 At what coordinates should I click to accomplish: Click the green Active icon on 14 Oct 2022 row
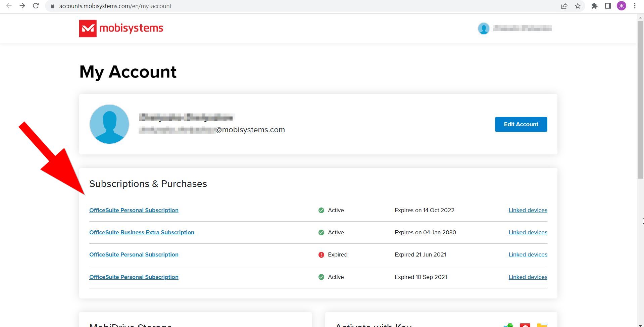pyautogui.click(x=321, y=210)
